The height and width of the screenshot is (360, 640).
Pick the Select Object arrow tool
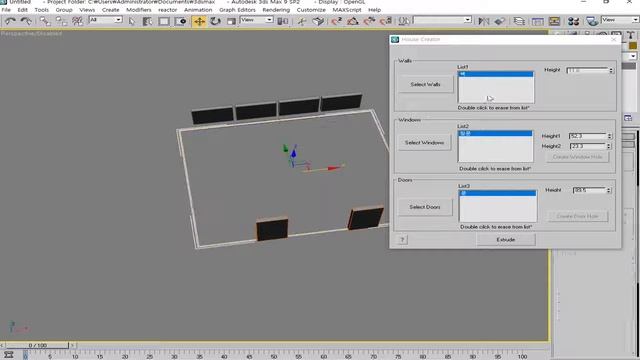[131, 21]
